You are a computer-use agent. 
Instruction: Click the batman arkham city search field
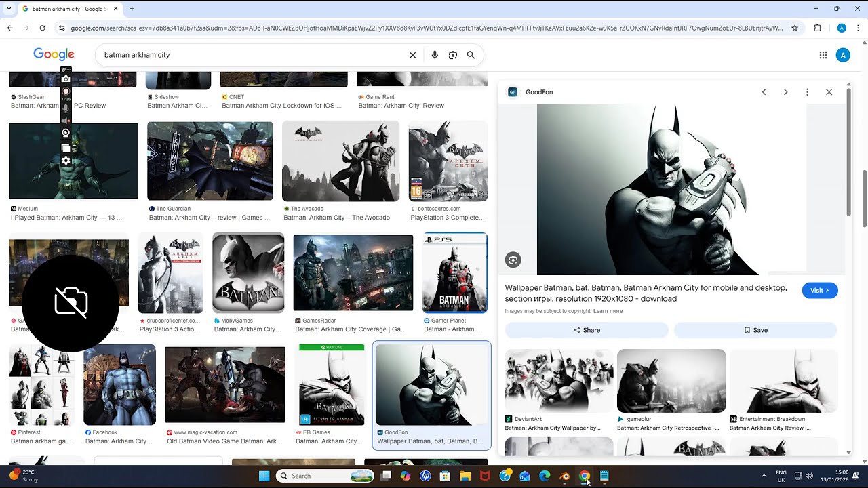pyautogui.click(x=251, y=55)
